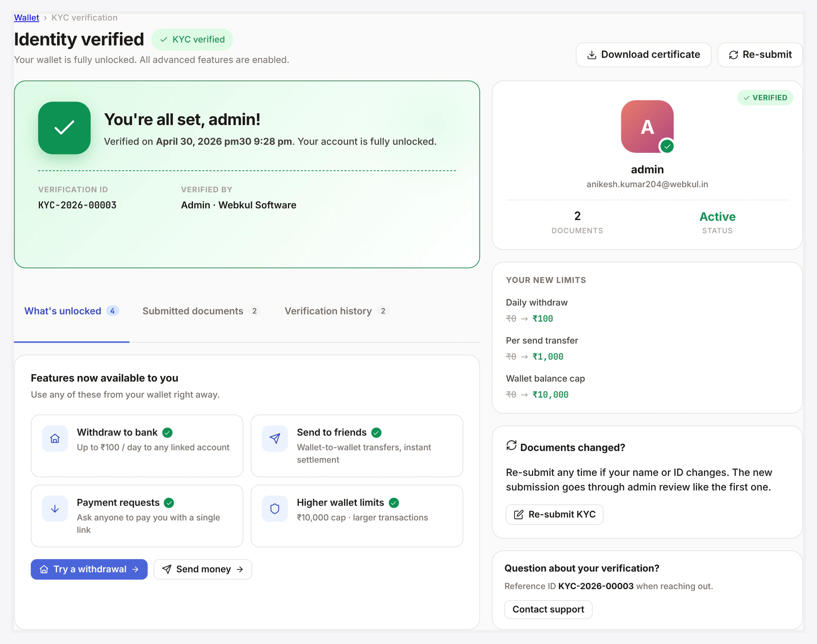Image resolution: width=817 pixels, height=644 pixels.
Task: Open the Verification history tab
Action: 337,311
